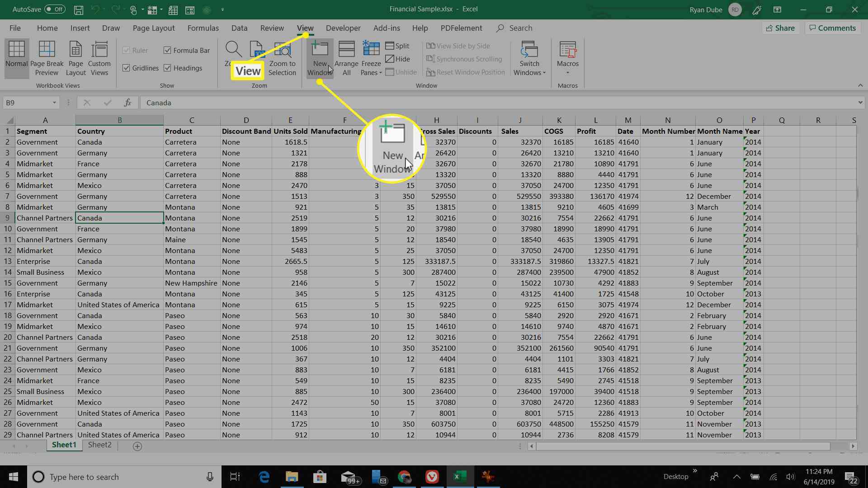Toggle the Formula Bar checkbox

coord(167,50)
